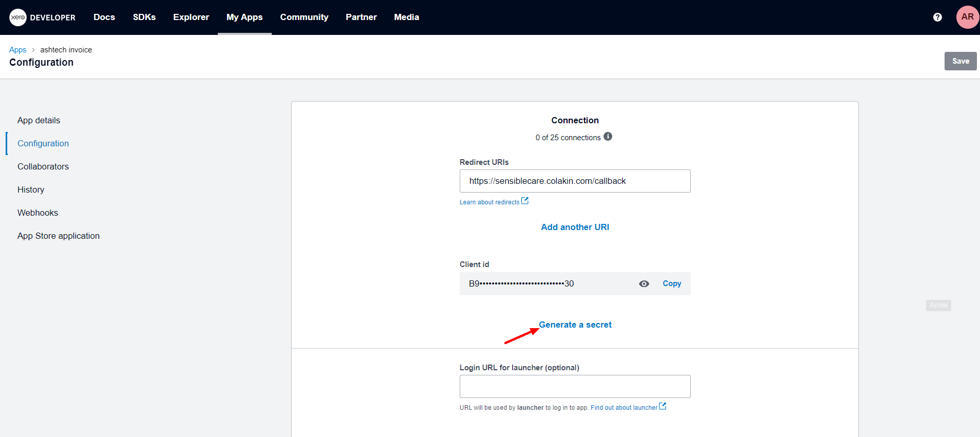Click Generate a secret link

(x=575, y=325)
